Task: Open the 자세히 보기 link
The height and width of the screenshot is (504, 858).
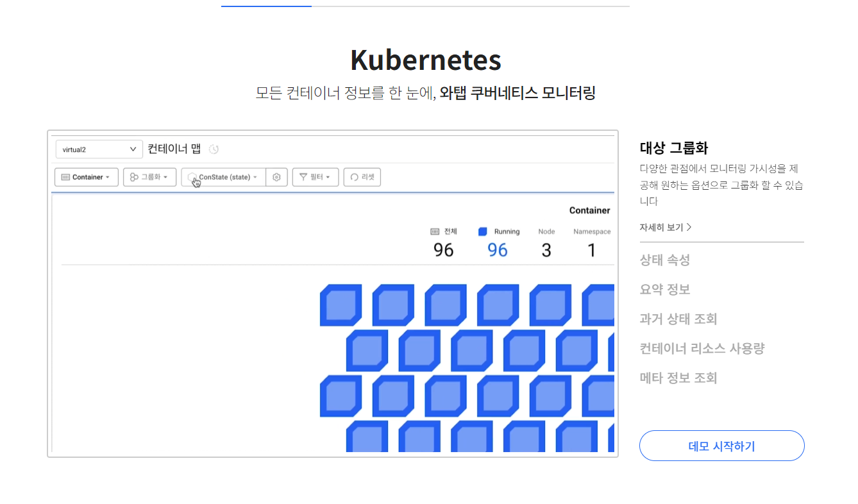Action: click(x=666, y=227)
